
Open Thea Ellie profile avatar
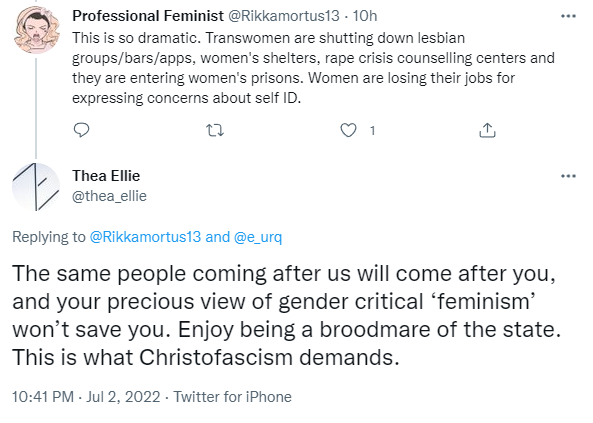point(37,187)
